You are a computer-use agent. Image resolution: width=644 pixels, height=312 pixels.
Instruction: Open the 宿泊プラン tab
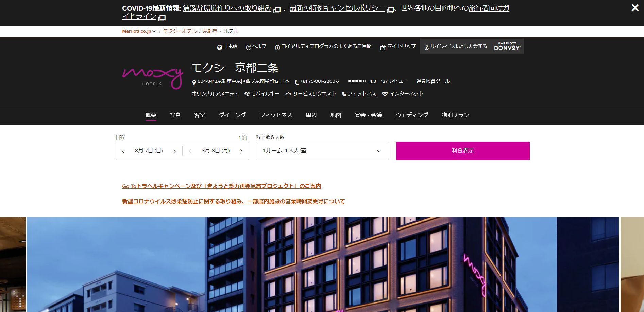pyautogui.click(x=455, y=115)
